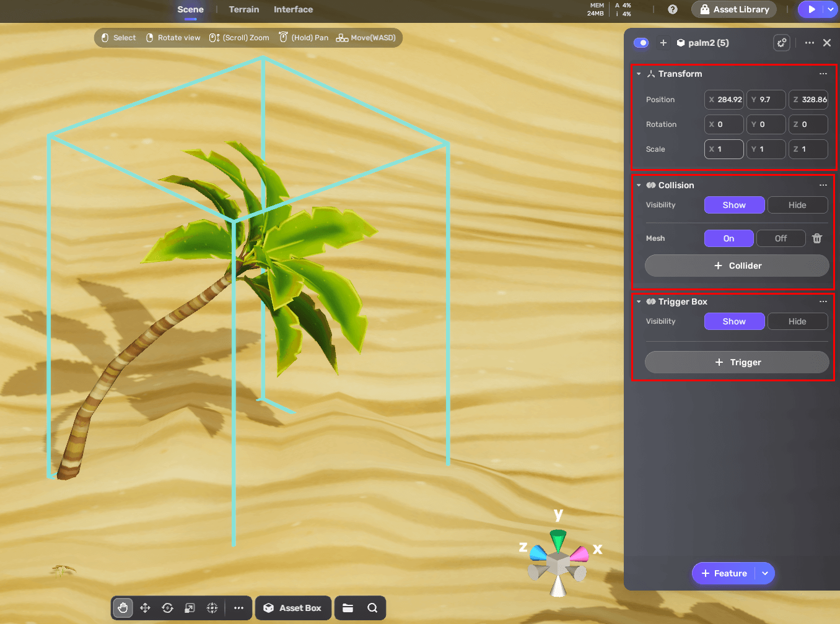Hide the Trigger Box visibility
Viewport: 840px width, 624px height.
[797, 321]
